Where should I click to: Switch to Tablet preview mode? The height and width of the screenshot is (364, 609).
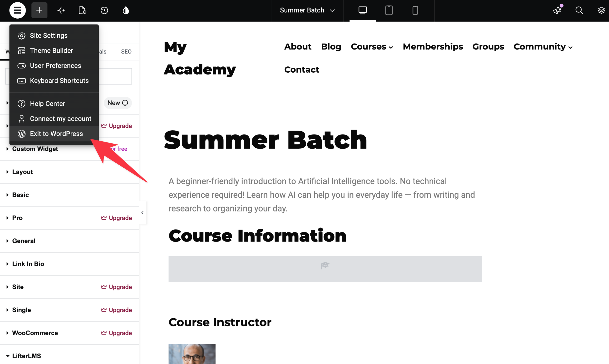coord(389,10)
